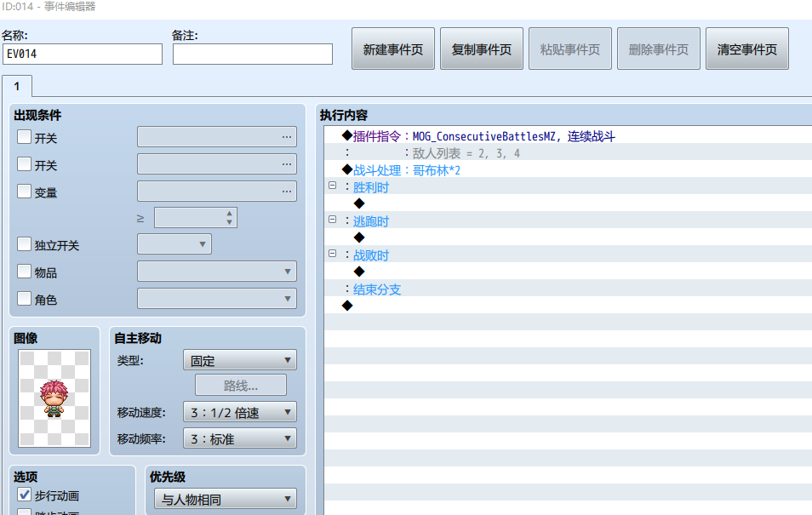812x515 pixels.
Task: Select the empty command diamond under 战败时
Action: (x=359, y=272)
